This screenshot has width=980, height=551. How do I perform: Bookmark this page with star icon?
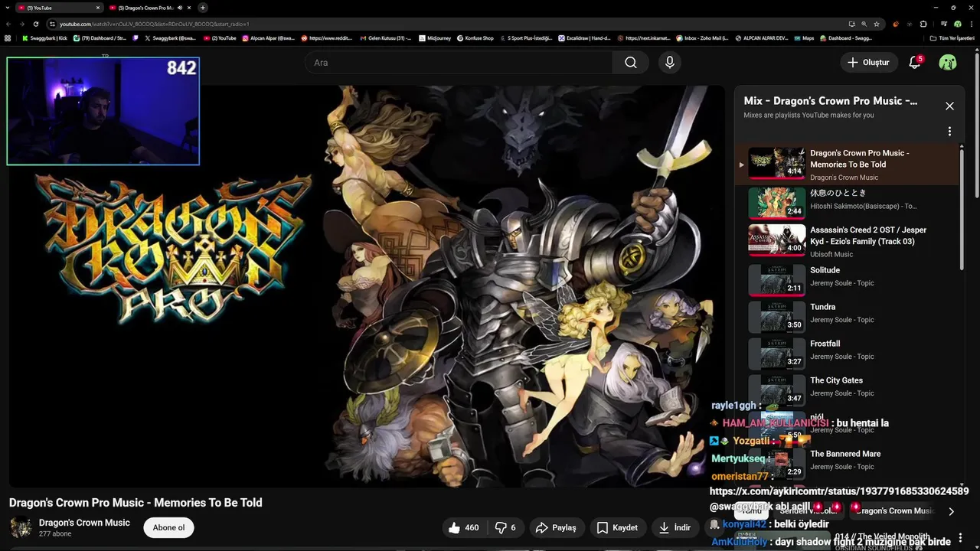tap(877, 24)
